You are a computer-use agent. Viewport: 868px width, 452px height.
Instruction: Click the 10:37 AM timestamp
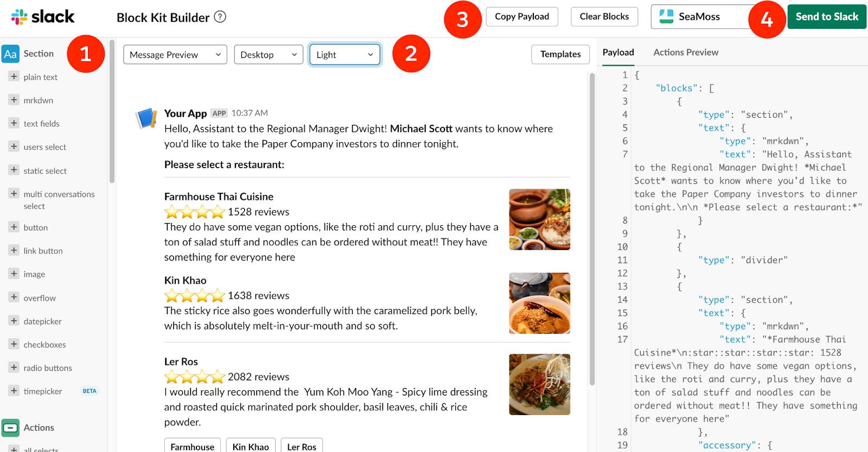tap(250, 113)
